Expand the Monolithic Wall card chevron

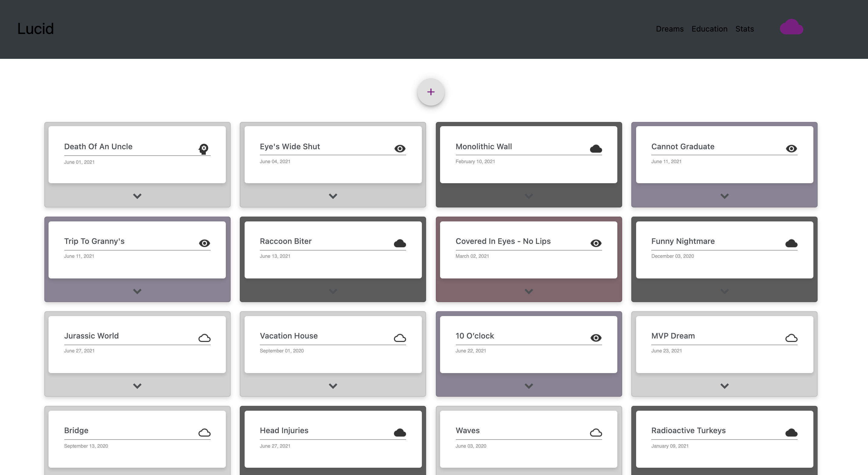(529, 196)
